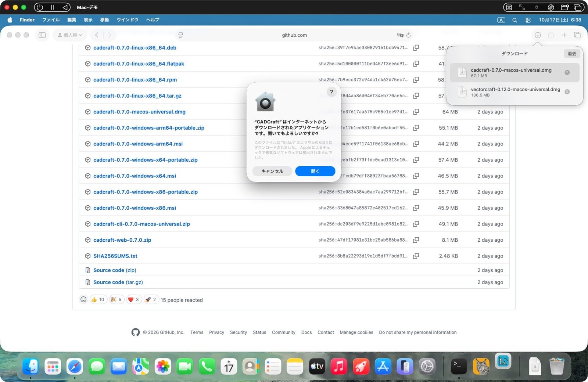Click the github.com address field
This screenshot has height=382, width=588.
(x=294, y=35)
